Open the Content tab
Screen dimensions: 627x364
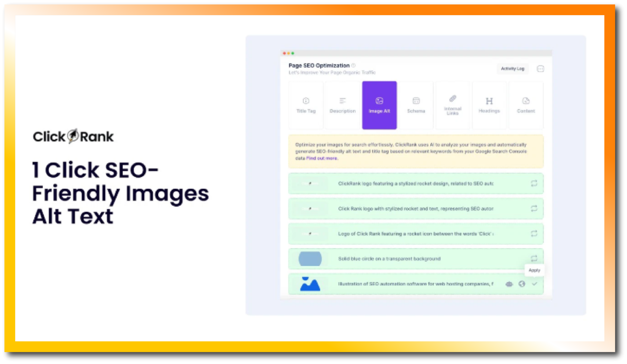(x=526, y=105)
